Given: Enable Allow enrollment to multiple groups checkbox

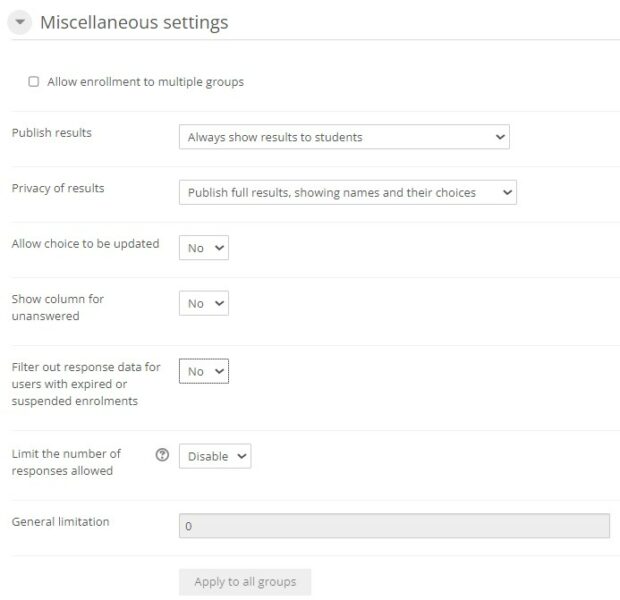Looking at the screenshot, I should coord(34,82).
